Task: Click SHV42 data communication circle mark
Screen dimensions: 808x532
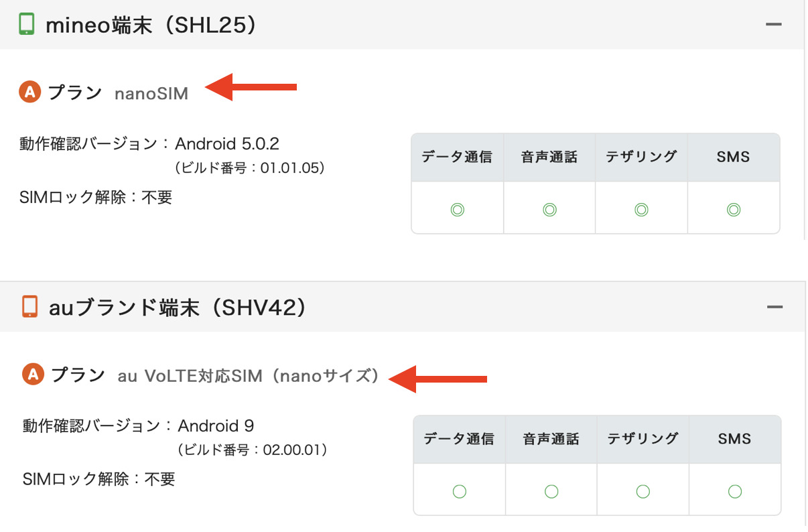Action: [460, 492]
